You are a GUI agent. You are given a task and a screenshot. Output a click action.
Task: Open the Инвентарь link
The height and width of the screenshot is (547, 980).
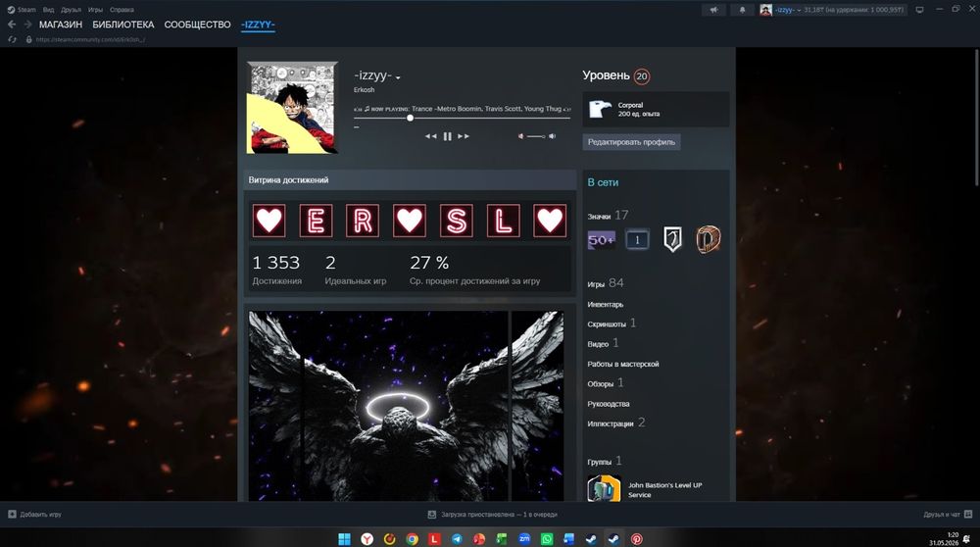pos(605,305)
